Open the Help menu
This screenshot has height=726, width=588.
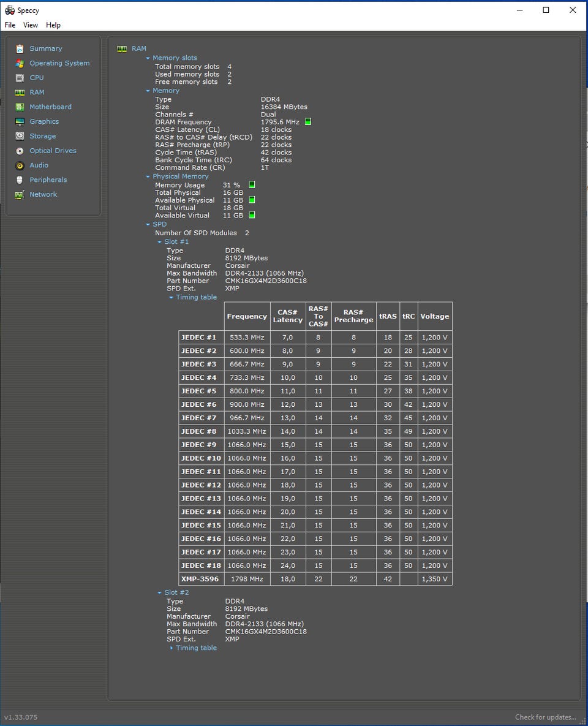(x=53, y=25)
